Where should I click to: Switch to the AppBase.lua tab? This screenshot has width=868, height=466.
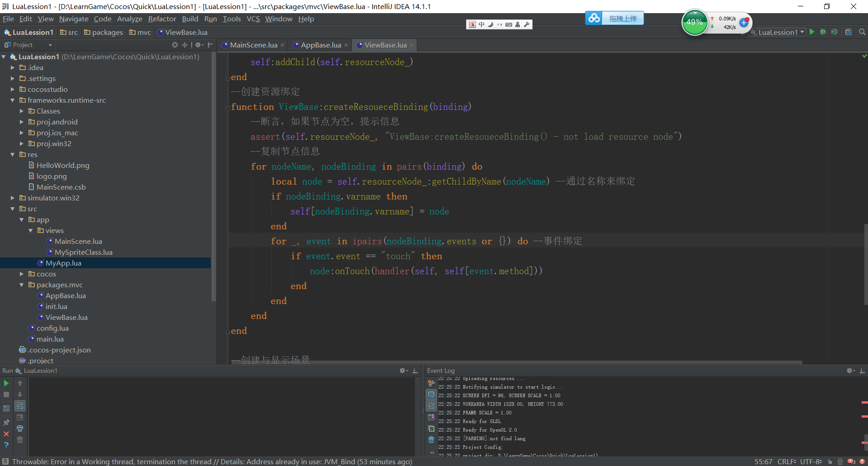(x=321, y=45)
